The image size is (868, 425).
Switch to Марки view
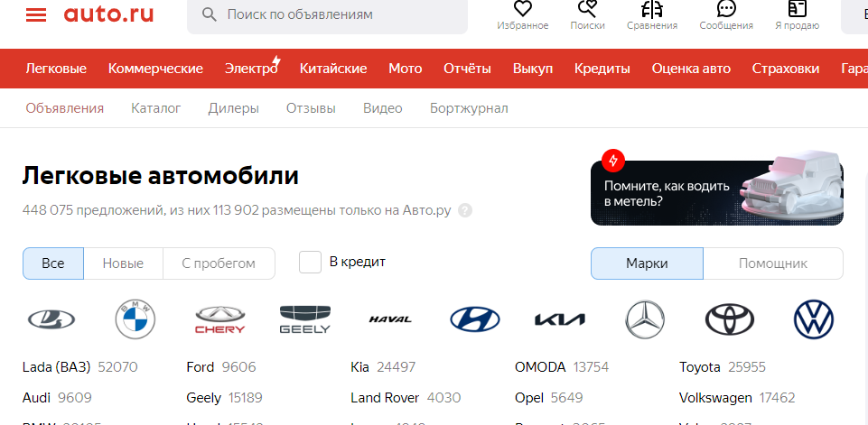[647, 263]
